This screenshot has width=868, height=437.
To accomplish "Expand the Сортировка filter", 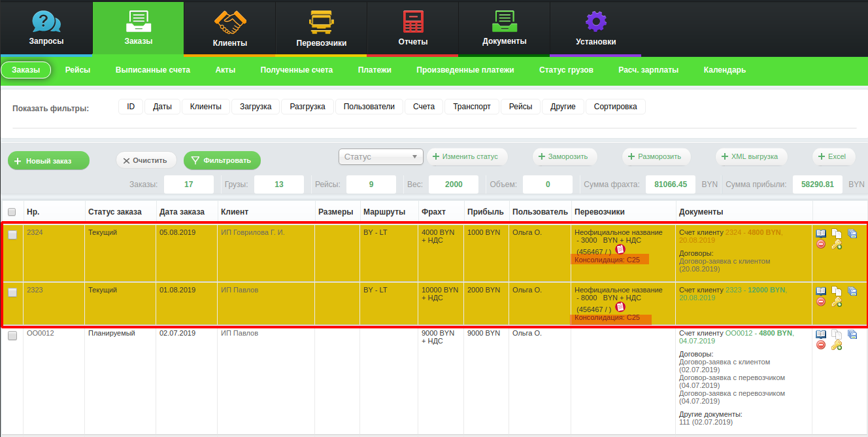I will (615, 107).
